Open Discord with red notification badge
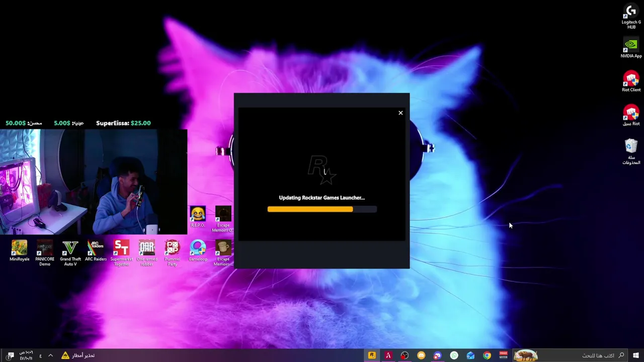644x362 pixels. 437,355
